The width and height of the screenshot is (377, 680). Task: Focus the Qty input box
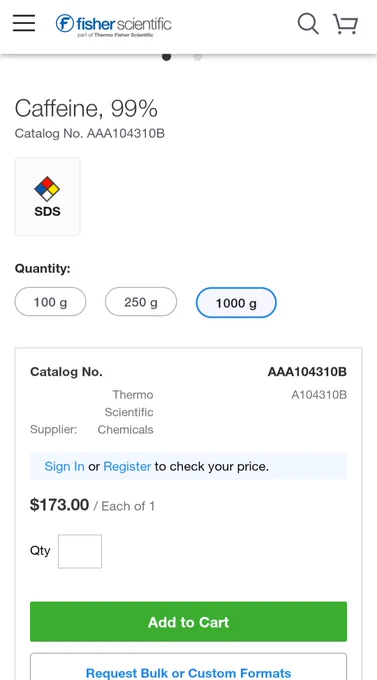[x=80, y=551]
